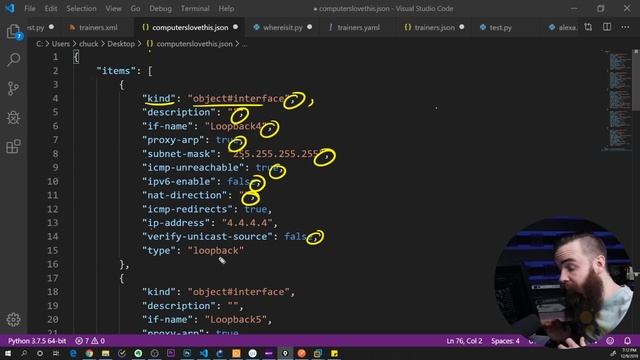Open the Go menu
The image size is (640, 360).
(135, 8)
